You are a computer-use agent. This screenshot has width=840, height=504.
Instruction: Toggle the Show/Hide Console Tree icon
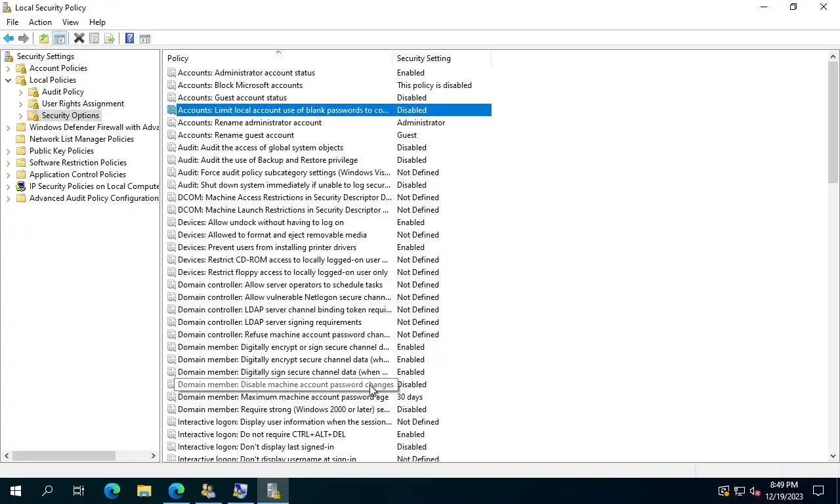[59, 39]
